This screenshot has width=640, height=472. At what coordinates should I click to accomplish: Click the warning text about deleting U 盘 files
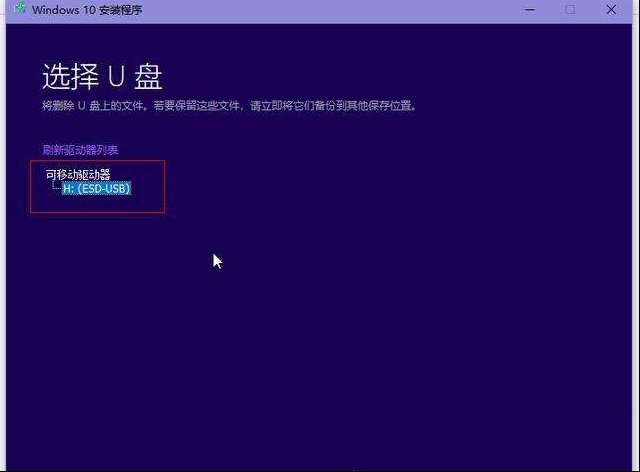pos(229,106)
